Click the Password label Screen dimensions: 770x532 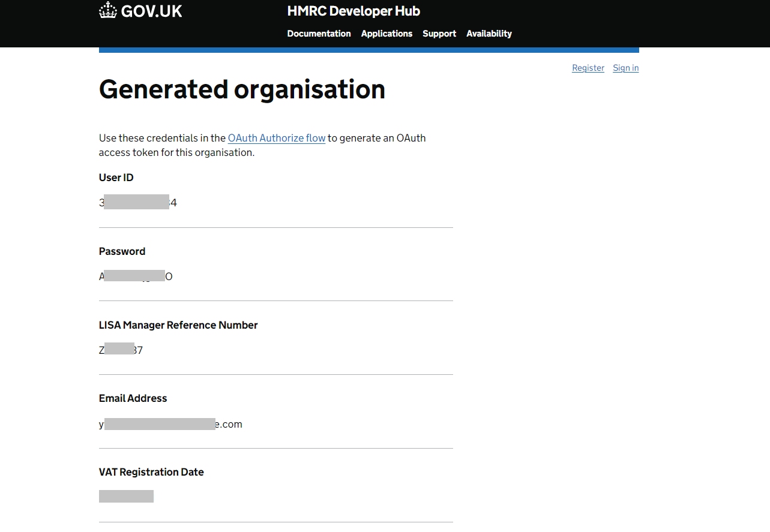click(122, 251)
